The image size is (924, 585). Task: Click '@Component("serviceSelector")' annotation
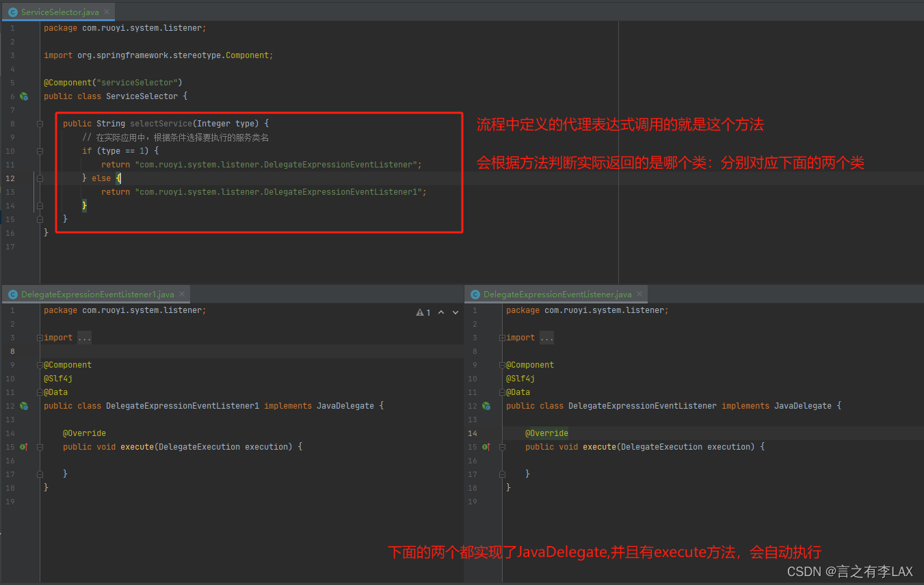(x=113, y=83)
